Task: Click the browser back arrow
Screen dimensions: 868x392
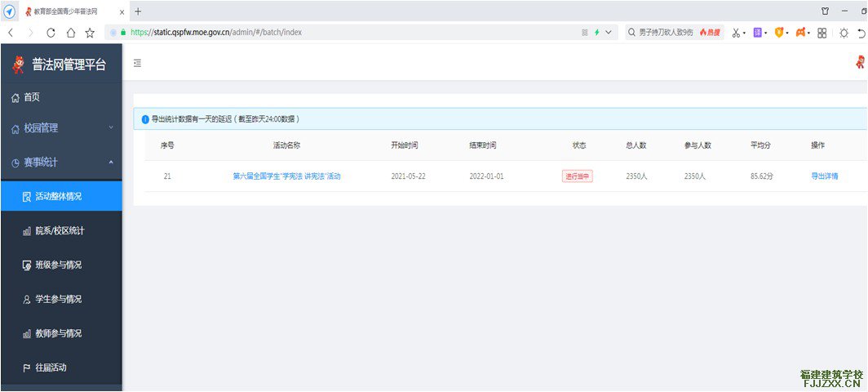Action: pyautogui.click(x=11, y=33)
